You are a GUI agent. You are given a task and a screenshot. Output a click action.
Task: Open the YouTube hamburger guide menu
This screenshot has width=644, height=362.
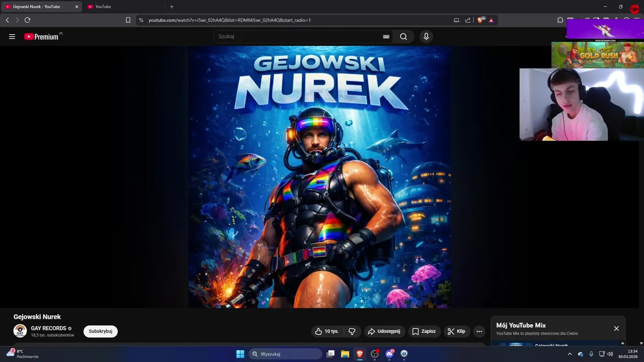click(x=12, y=37)
